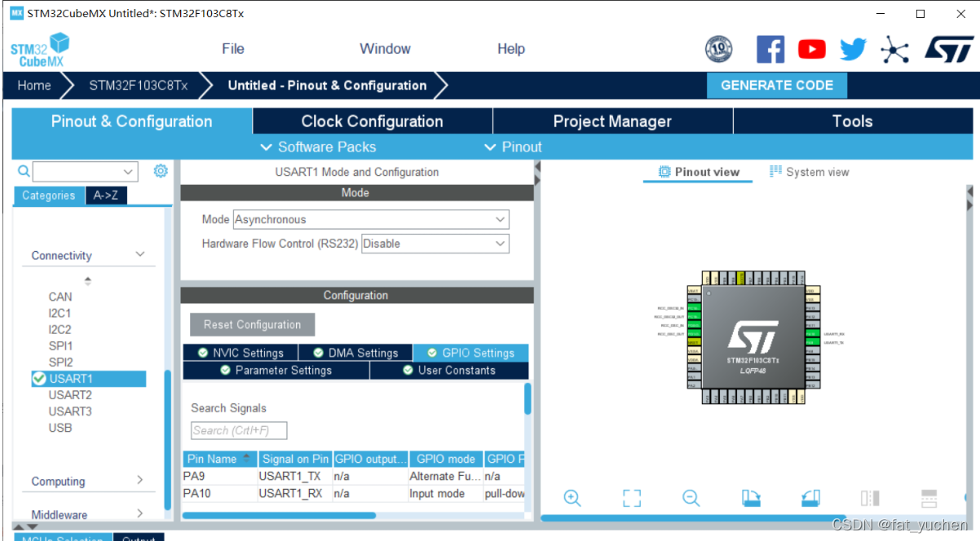The height and width of the screenshot is (541, 980).
Task: Click the PA9 pin name cell
Action: click(x=220, y=476)
